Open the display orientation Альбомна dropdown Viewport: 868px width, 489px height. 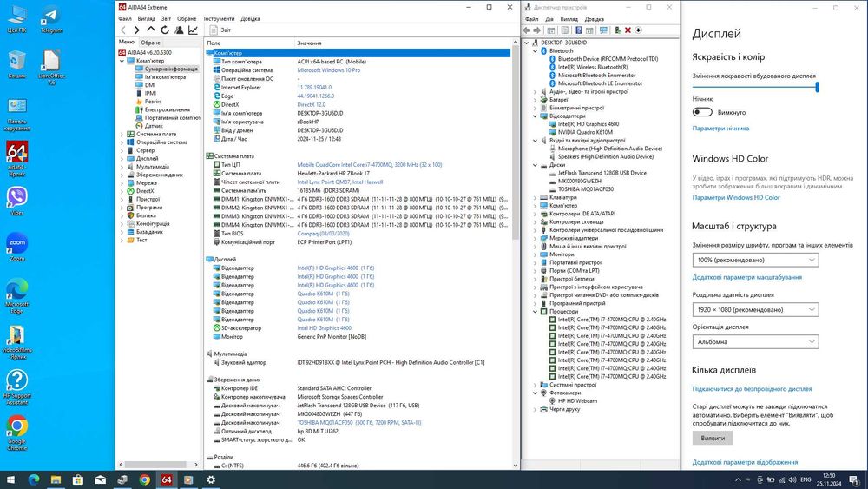[755, 341]
